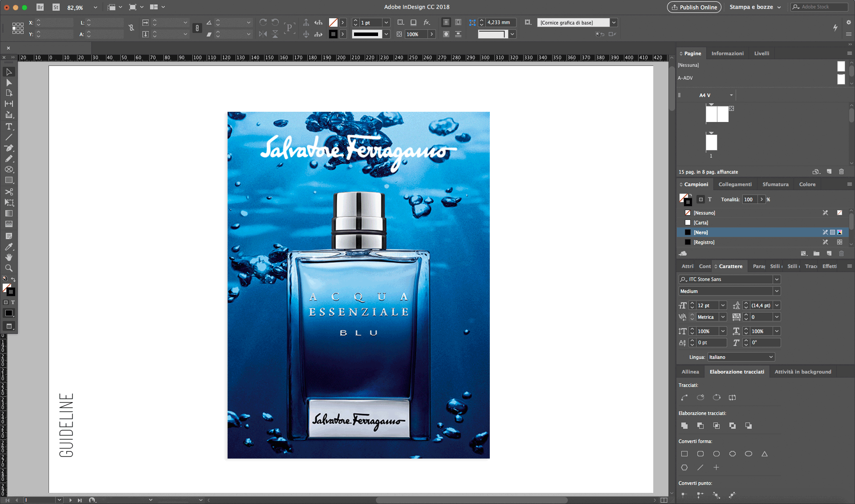Select the Pencil tool

pos(9,159)
